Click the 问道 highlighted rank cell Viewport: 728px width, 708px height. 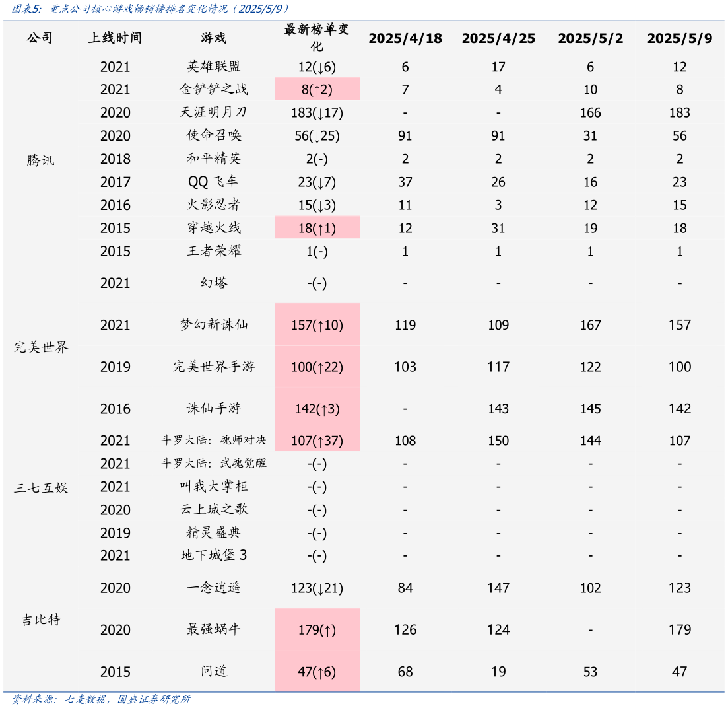pos(317,672)
